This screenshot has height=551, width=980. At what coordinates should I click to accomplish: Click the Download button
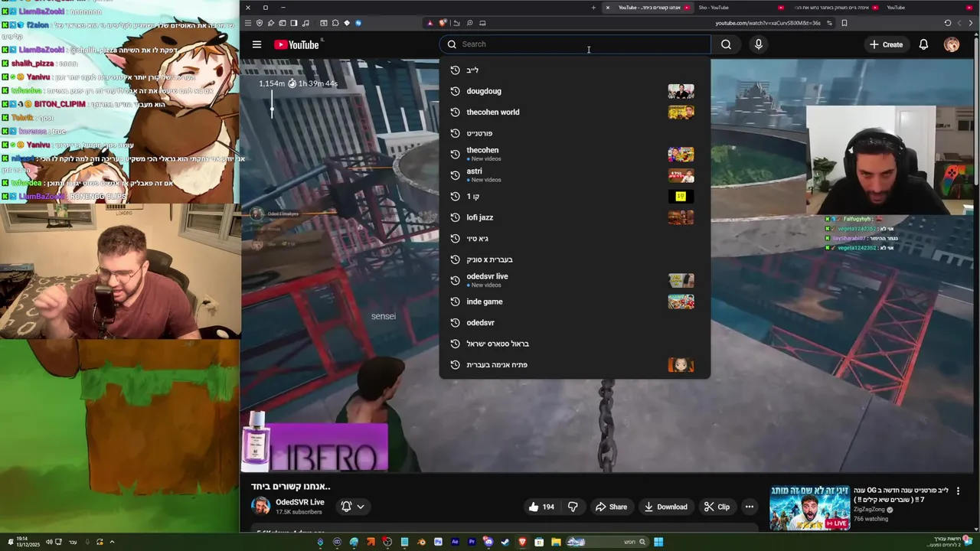pos(665,507)
